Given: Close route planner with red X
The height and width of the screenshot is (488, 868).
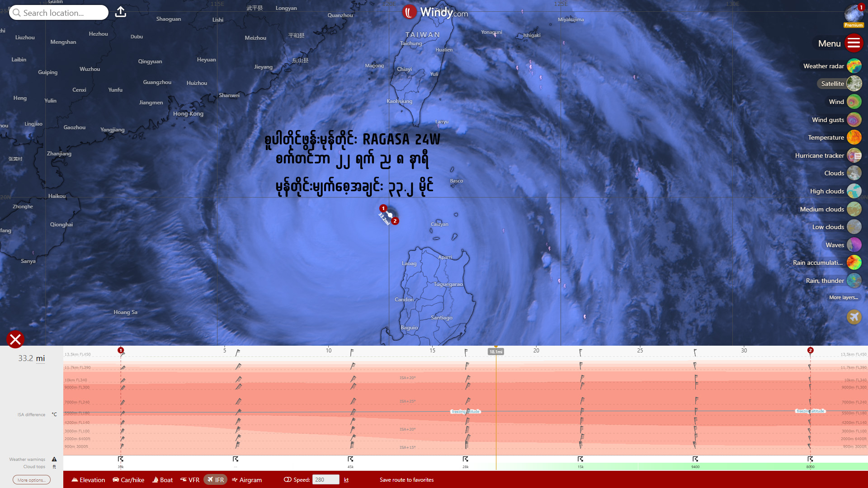Looking at the screenshot, I should click(15, 339).
